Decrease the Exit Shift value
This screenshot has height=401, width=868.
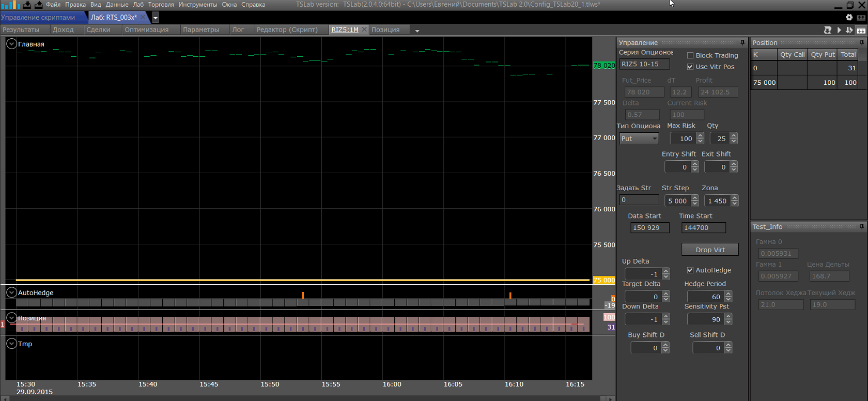click(x=734, y=169)
